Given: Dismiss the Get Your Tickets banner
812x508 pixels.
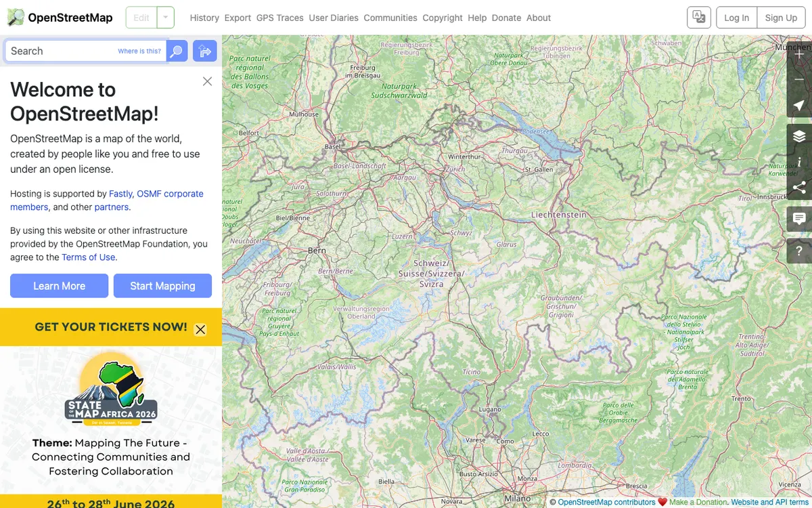Looking at the screenshot, I should [x=200, y=330].
